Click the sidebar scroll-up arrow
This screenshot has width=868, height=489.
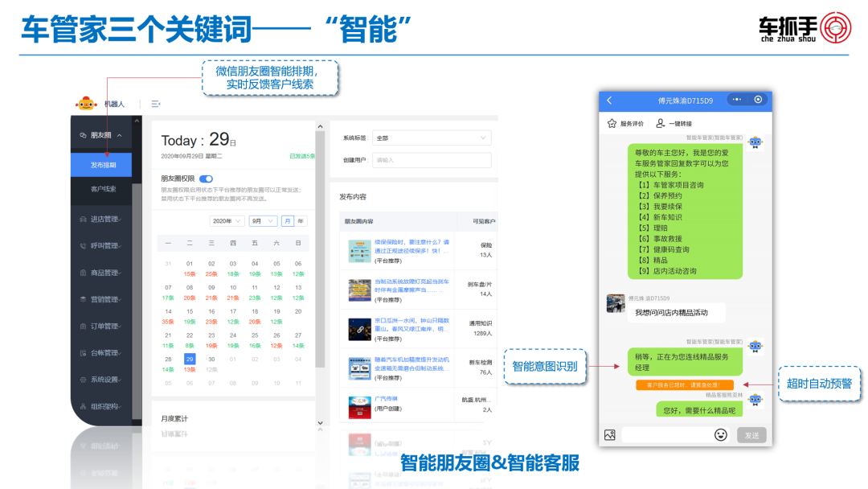[x=137, y=121]
